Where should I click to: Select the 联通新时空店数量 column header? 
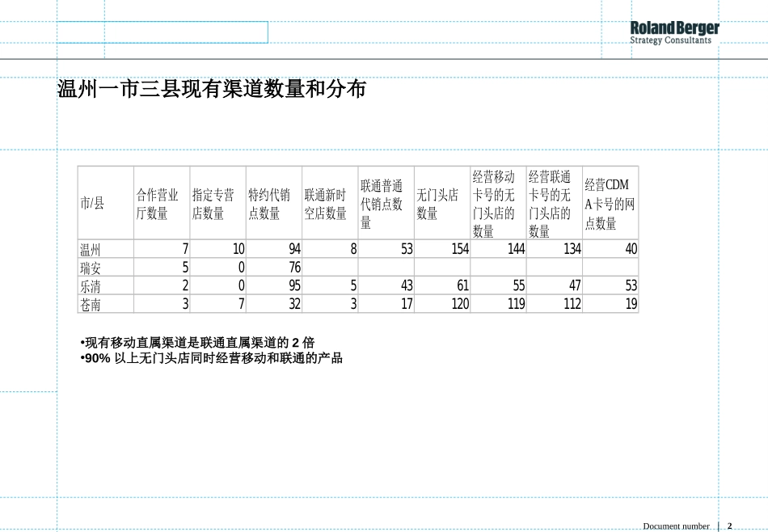coord(330,203)
